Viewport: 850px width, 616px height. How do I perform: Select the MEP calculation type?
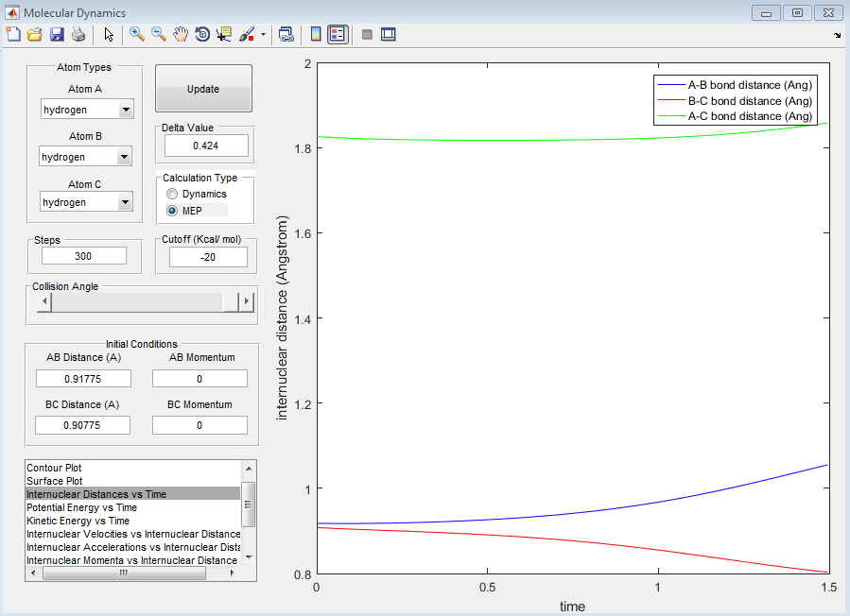172,211
